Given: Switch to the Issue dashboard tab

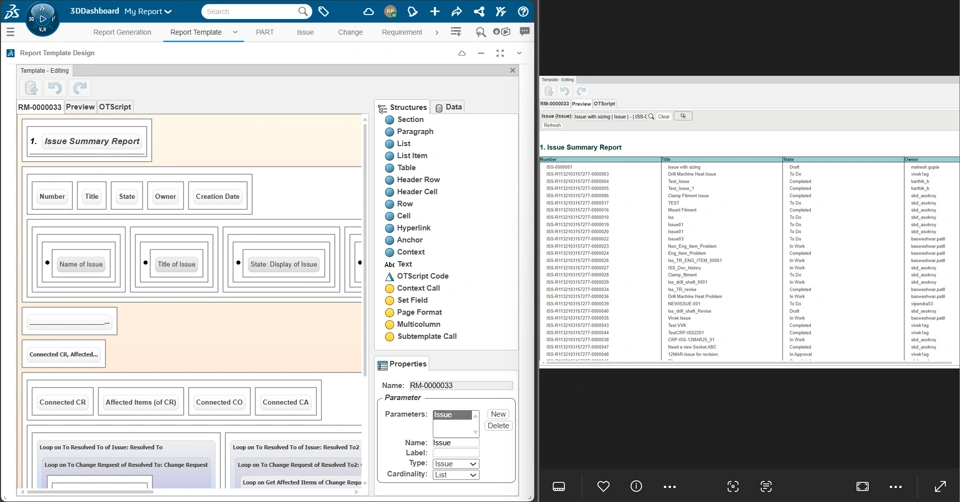Looking at the screenshot, I should pyautogui.click(x=305, y=32).
